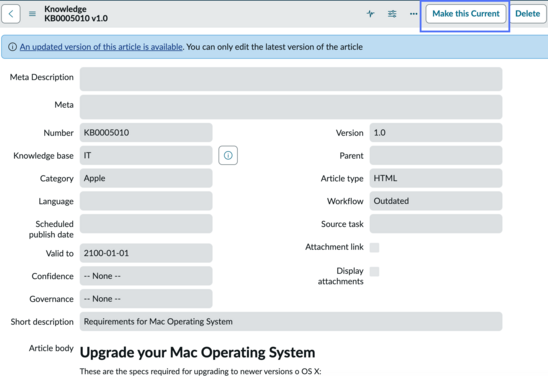This screenshot has width=548, height=376.
Task: Click the Delete button
Action: 527,14
